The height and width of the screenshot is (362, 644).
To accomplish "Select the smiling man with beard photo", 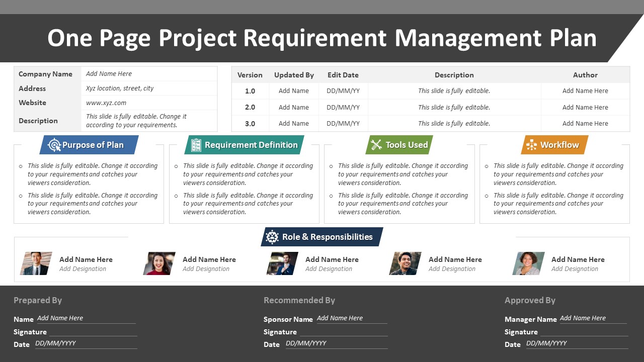I will click(406, 263).
